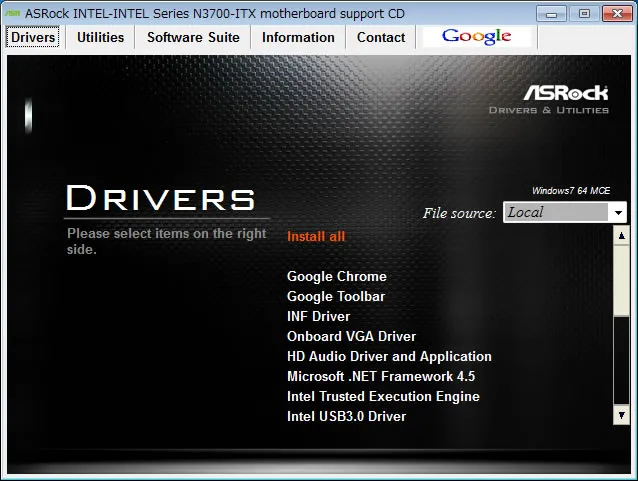Click the scroll up arrow of driver list
This screenshot has width=638, height=481.
(x=621, y=236)
